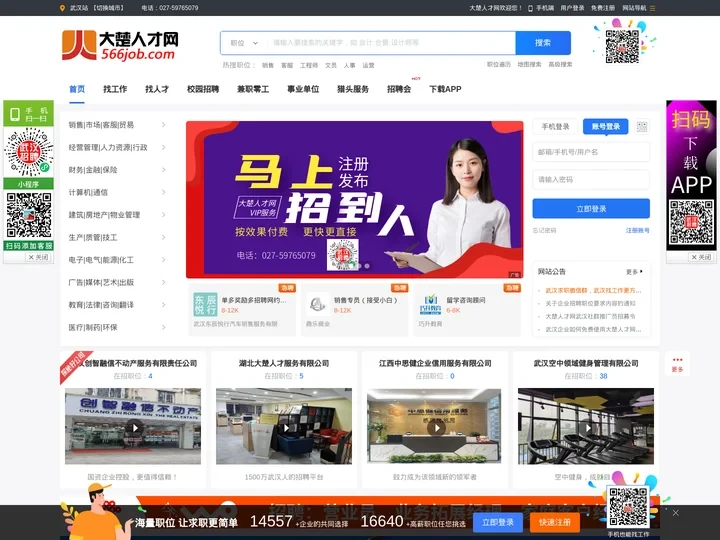
Task: Open the 职位 search type dropdown
Action: tap(244, 43)
